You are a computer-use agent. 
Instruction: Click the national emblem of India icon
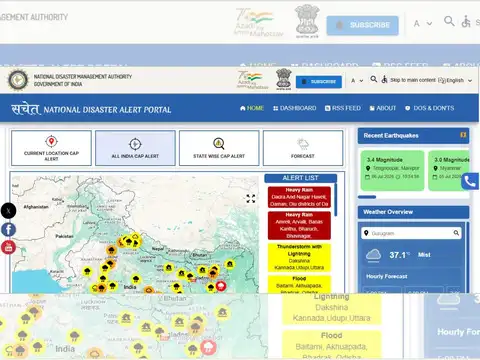click(283, 79)
